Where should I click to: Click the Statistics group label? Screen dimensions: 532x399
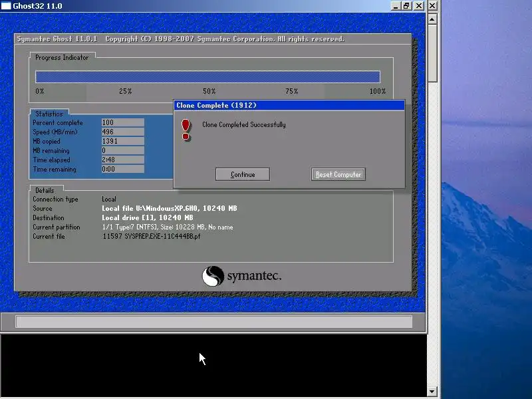click(49, 114)
